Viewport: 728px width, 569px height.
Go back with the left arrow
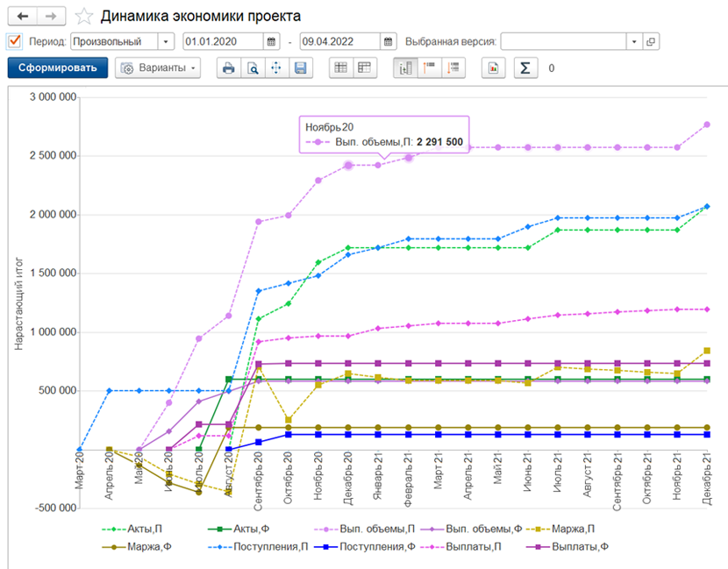pos(22,17)
